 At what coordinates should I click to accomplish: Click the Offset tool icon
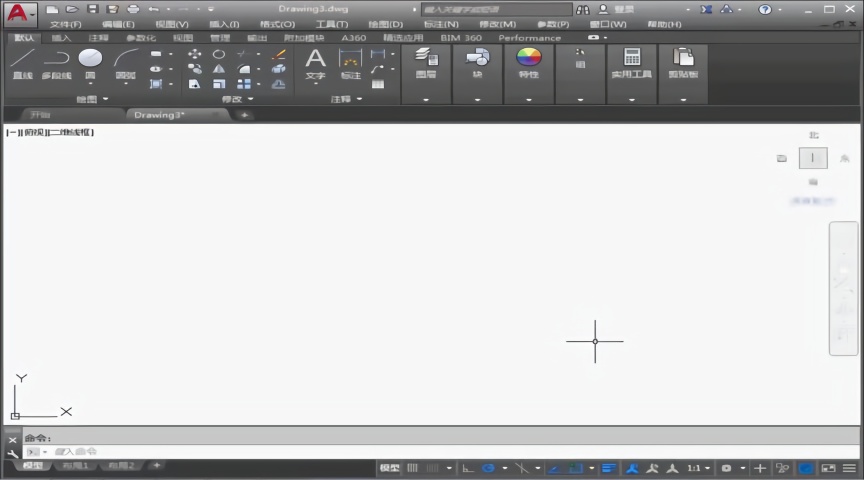279,84
